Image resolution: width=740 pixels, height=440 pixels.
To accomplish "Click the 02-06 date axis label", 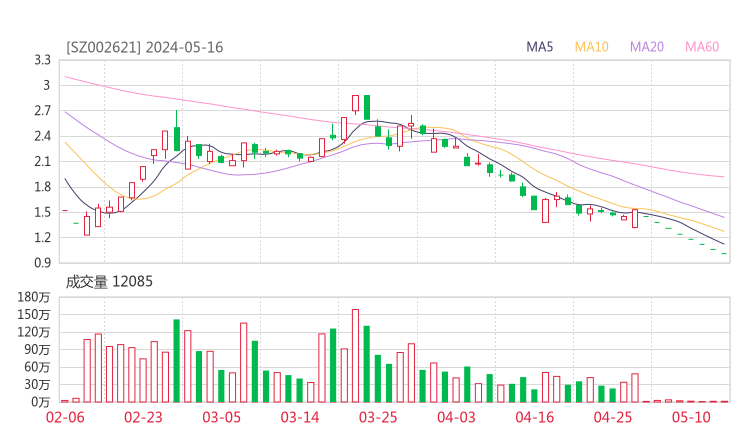I will coord(65,417).
